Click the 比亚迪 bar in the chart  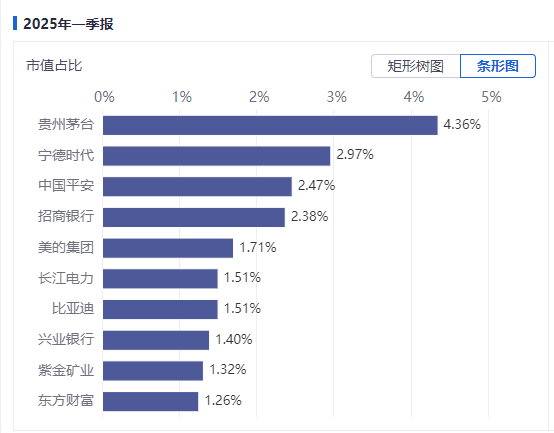pyautogui.click(x=160, y=310)
